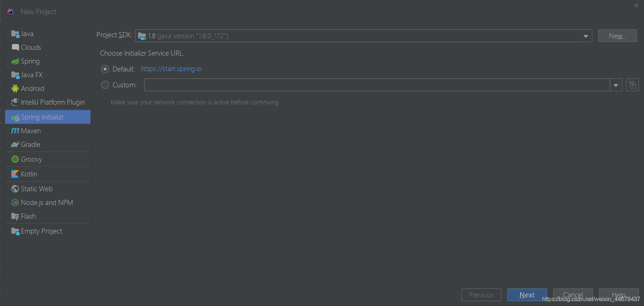The height and width of the screenshot is (306, 644).
Task: Click into the Custom URL text field
Action: click(377, 85)
